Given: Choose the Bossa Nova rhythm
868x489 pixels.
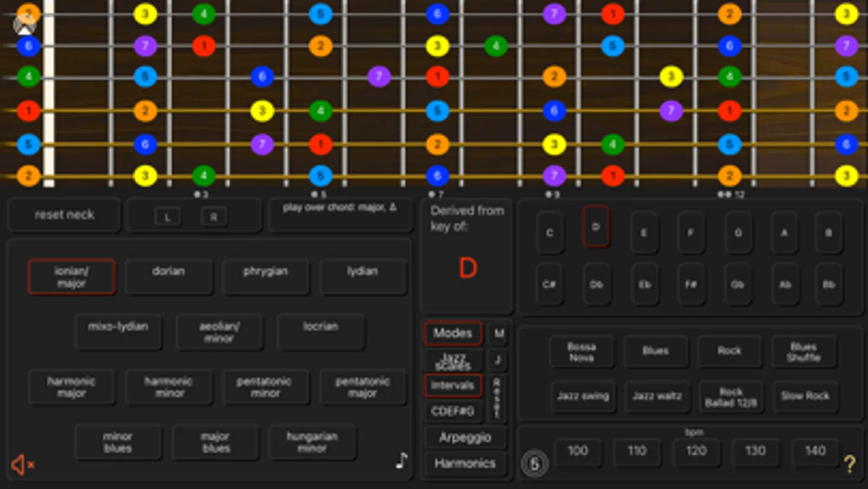Looking at the screenshot, I should [x=581, y=352].
